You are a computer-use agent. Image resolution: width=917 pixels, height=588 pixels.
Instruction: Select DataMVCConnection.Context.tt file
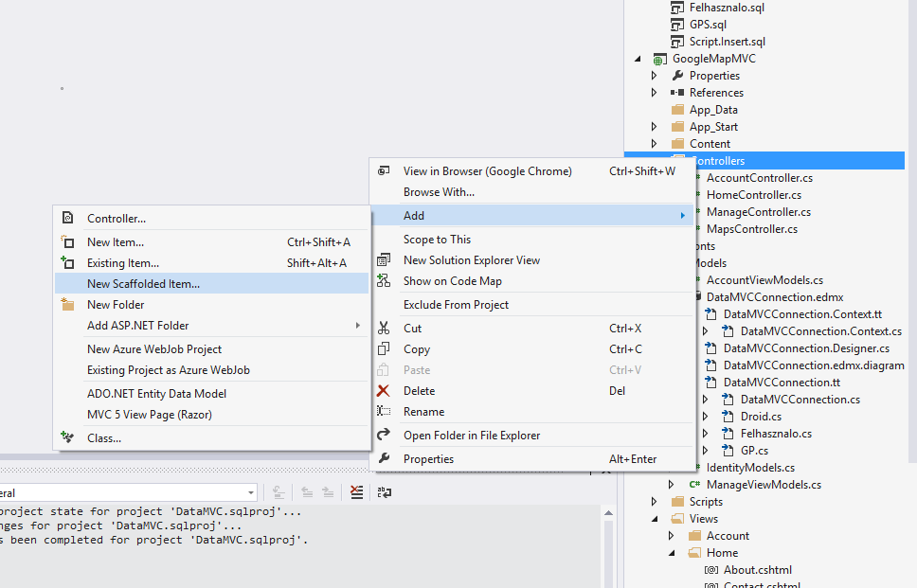(802, 313)
